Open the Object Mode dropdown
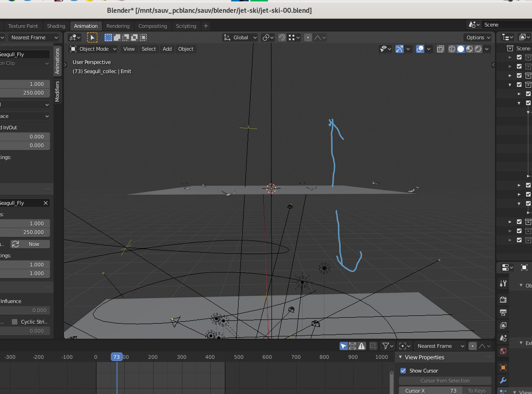The width and height of the screenshot is (532, 394). pos(93,49)
